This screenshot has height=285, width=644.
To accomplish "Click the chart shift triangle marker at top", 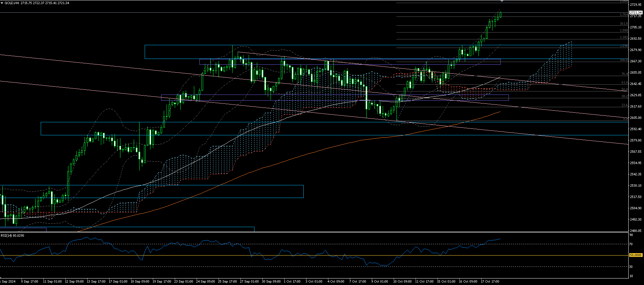I will click(502, 1).
